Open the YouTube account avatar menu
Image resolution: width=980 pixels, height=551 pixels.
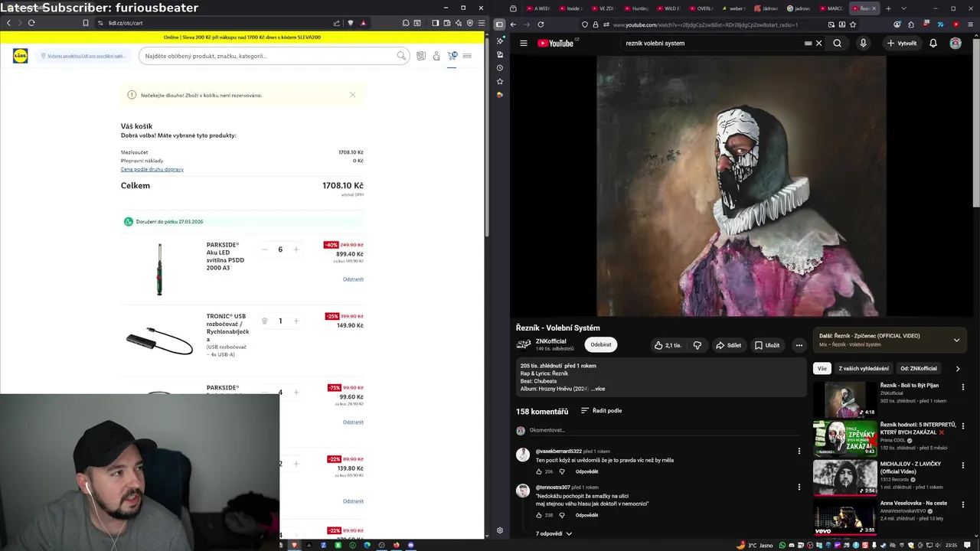coord(955,43)
